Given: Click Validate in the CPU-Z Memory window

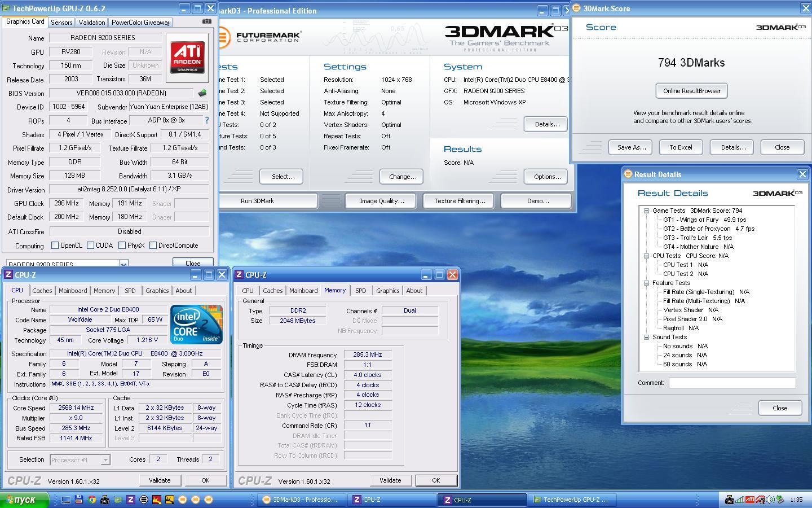Looking at the screenshot, I should pos(390,480).
